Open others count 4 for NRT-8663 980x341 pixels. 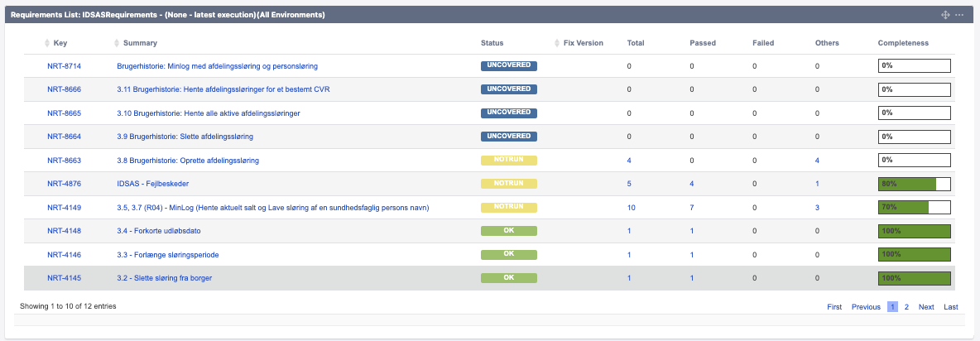[817, 161]
